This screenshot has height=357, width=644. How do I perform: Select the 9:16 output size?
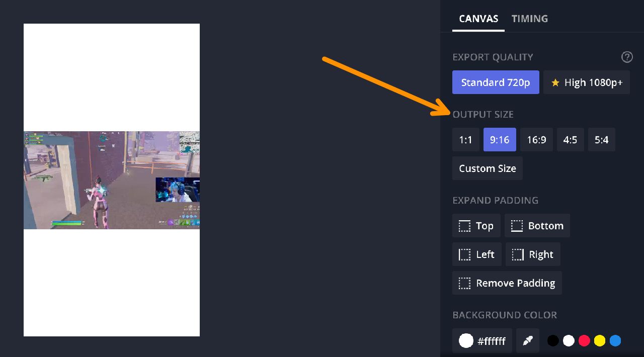[500, 140]
